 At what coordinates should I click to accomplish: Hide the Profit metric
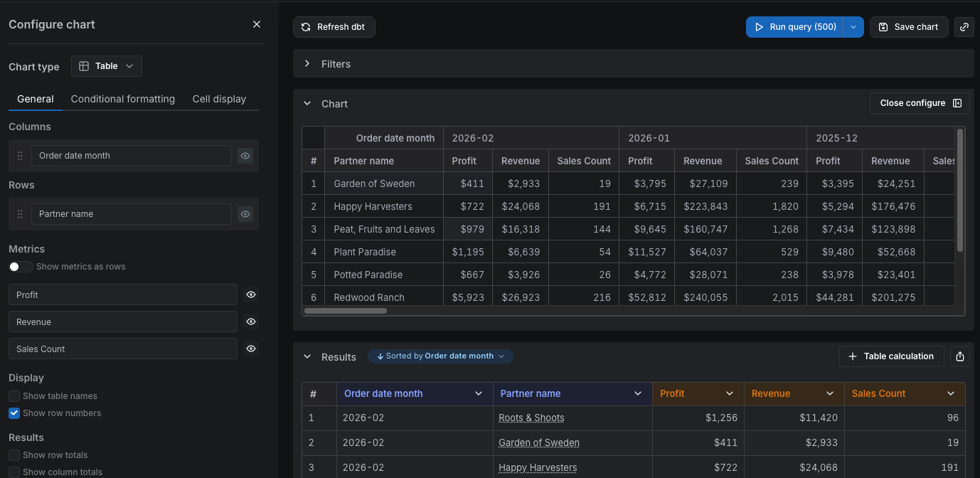coord(251,294)
